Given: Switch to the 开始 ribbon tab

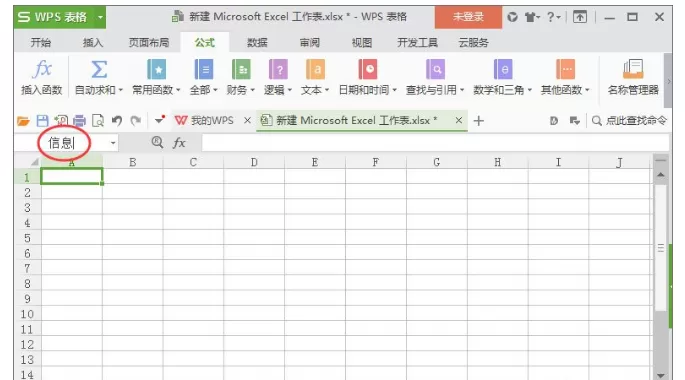Looking at the screenshot, I should [41, 42].
